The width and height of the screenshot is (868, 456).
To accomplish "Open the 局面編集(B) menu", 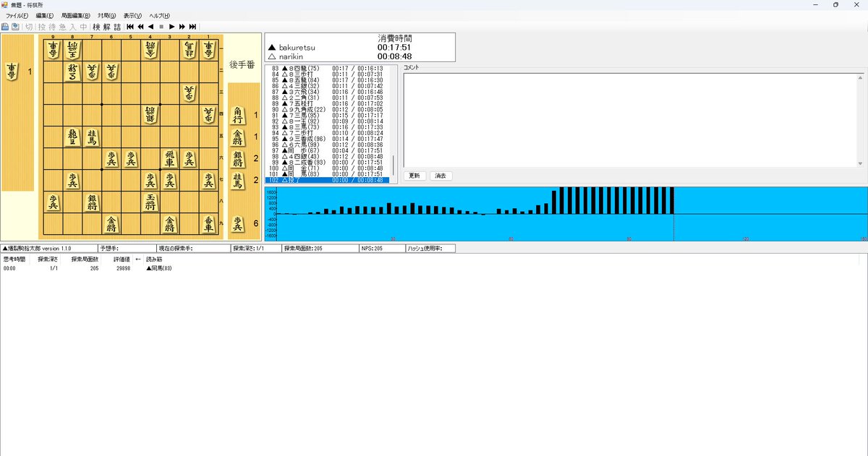I will click(x=76, y=15).
